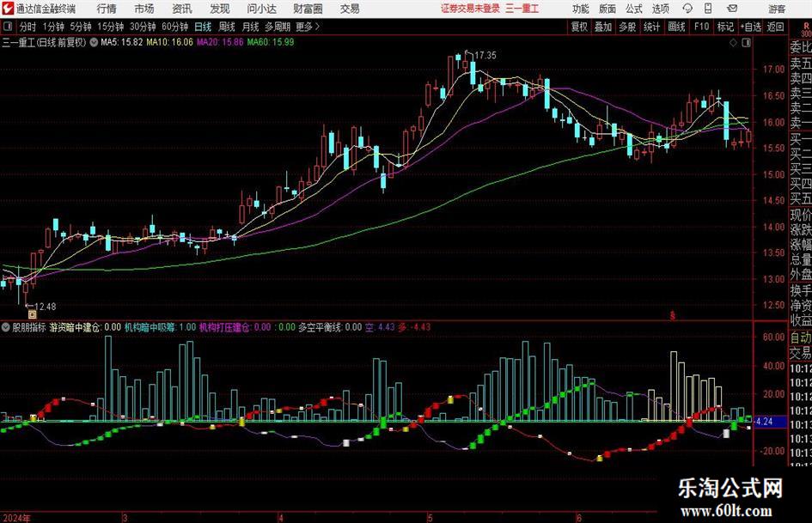This screenshot has height=523, width=812.
Task: Click the MA10: 16.06 label
Action: (x=169, y=42)
